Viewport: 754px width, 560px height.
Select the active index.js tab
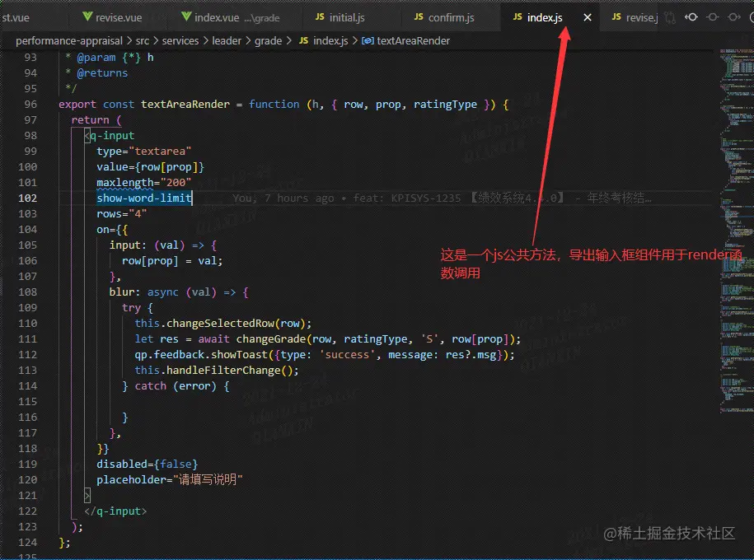point(544,18)
